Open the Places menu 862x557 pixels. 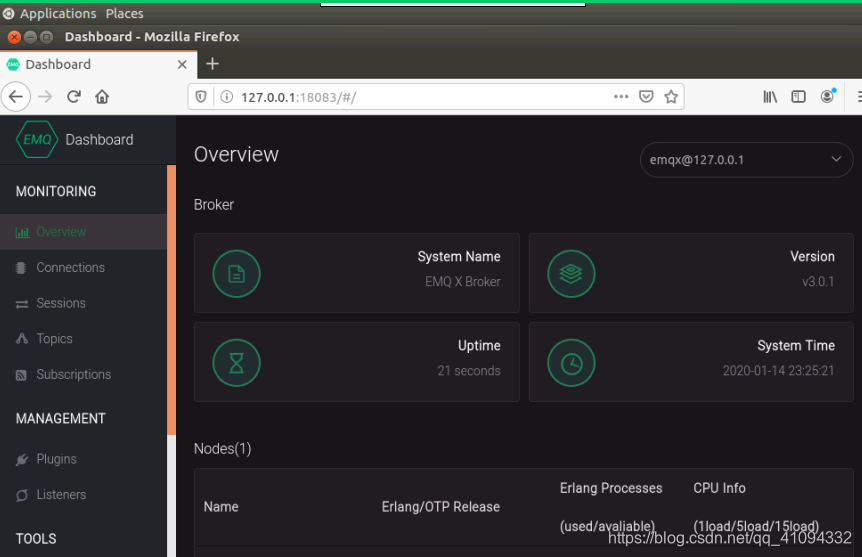pos(125,13)
